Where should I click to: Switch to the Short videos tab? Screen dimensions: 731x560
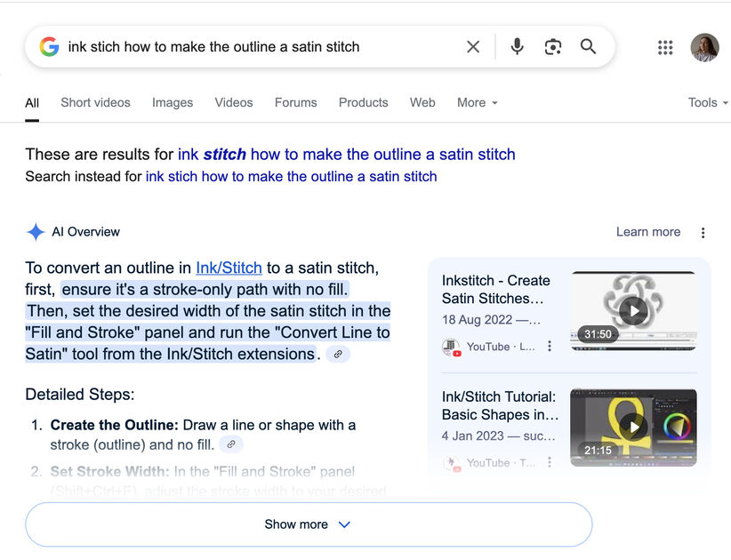(x=95, y=102)
